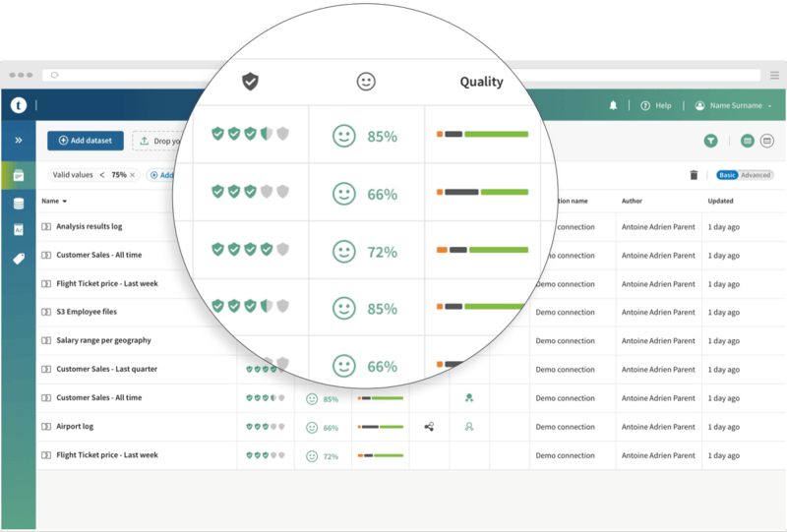The image size is (787, 532).
Task: Open the database icon in sidebar
Action: click(x=18, y=204)
